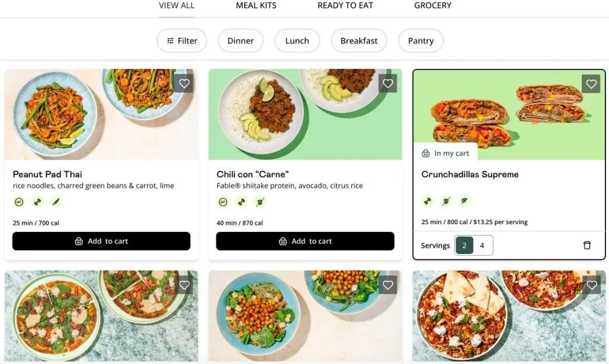Toggle heart on Crunchadillas Supreme card

(591, 84)
